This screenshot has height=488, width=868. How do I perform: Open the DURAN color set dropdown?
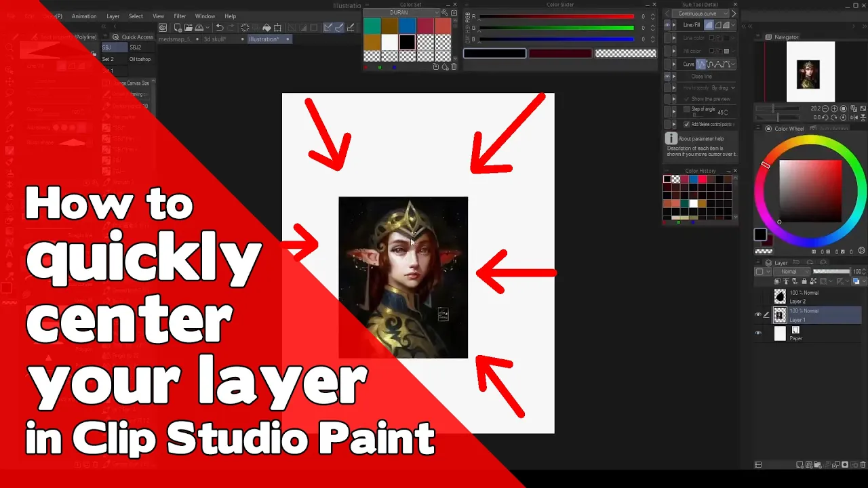(x=401, y=13)
